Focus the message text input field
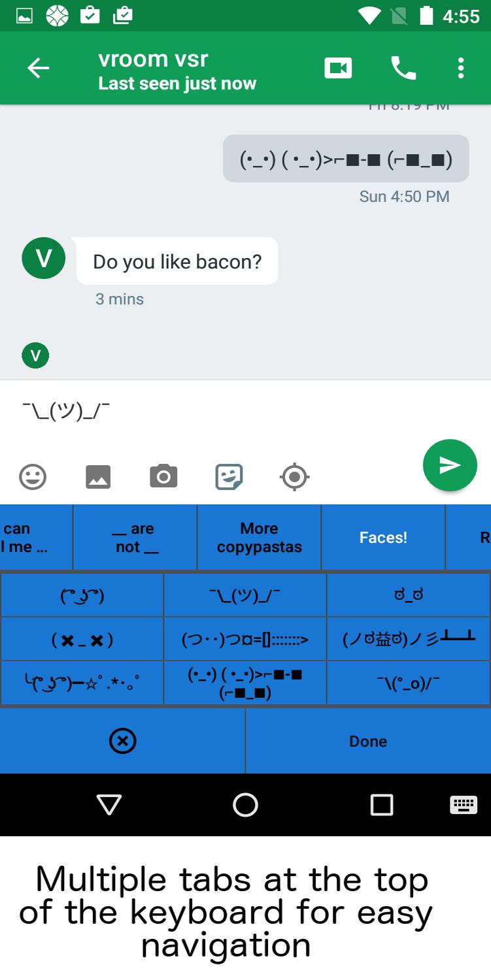The image size is (491, 980). (209, 412)
